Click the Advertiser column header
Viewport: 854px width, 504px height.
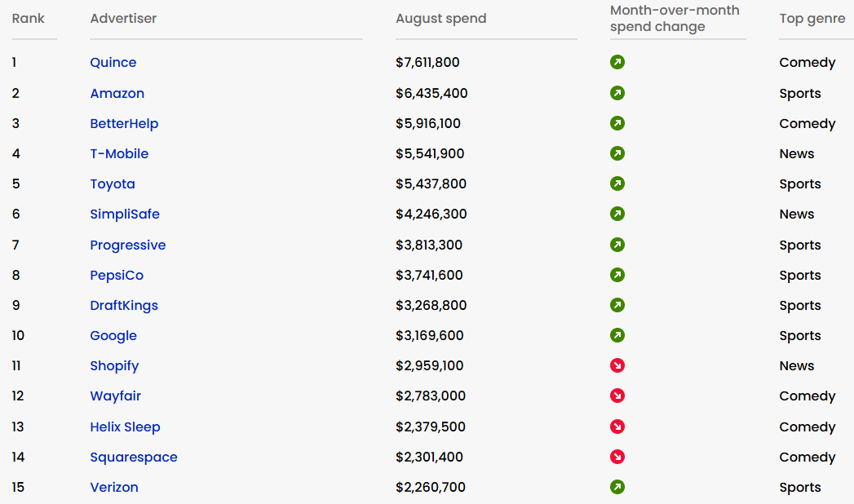(123, 19)
